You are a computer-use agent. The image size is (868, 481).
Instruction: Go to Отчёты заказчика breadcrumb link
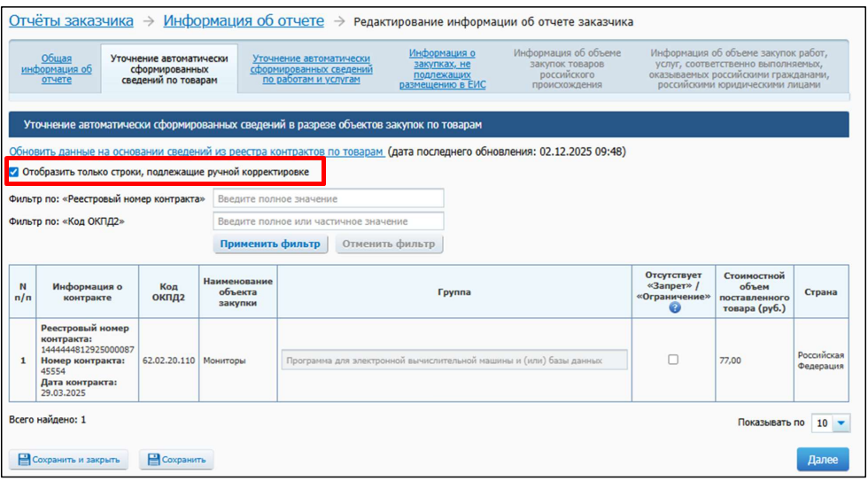point(72,21)
